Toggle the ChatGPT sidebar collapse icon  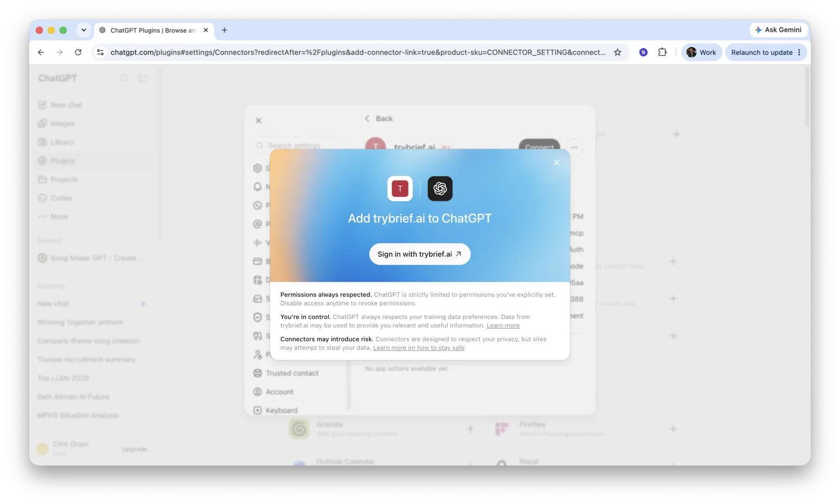click(x=142, y=78)
